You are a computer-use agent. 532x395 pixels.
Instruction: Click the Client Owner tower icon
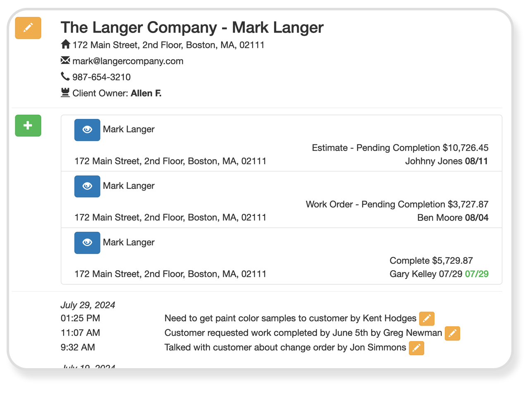(x=65, y=93)
